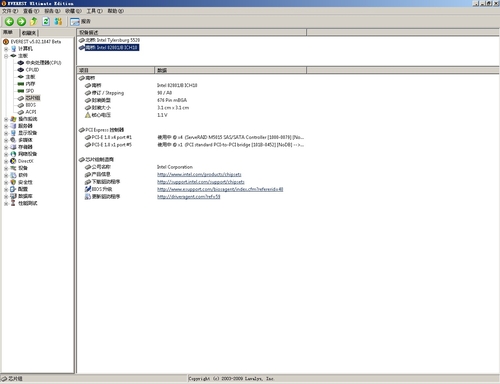Click the Intel Corporation value
The image size is (500, 384).
[x=175, y=167]
